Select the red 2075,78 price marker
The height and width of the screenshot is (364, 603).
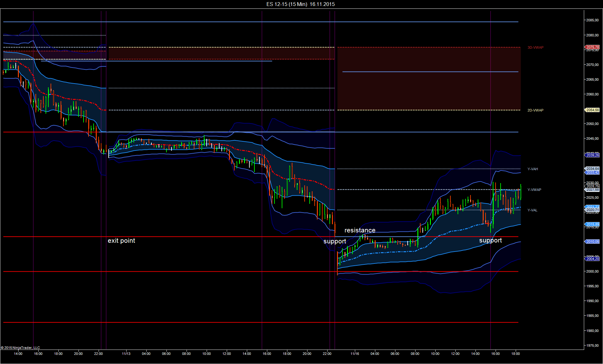(x=592, y=47)
